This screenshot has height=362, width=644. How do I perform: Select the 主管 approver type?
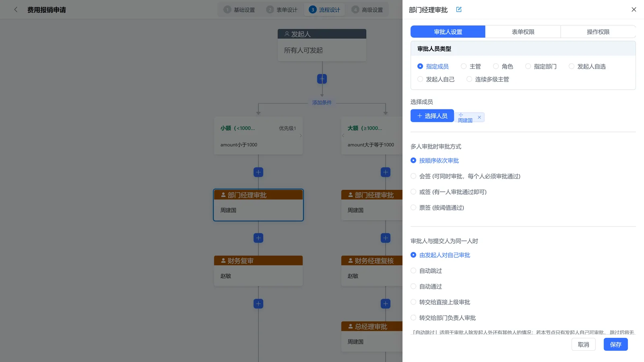coord(471,66)
